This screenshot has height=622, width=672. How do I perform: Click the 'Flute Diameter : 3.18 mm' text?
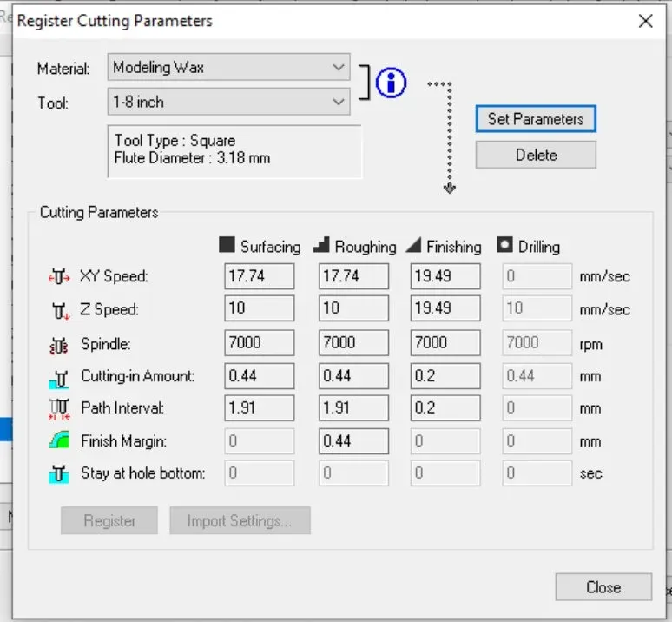click(192, 158)
